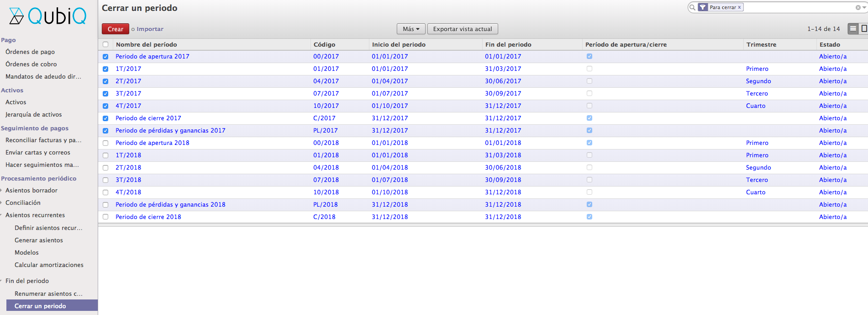Toggle the select-all checkbox in the header

105,44
